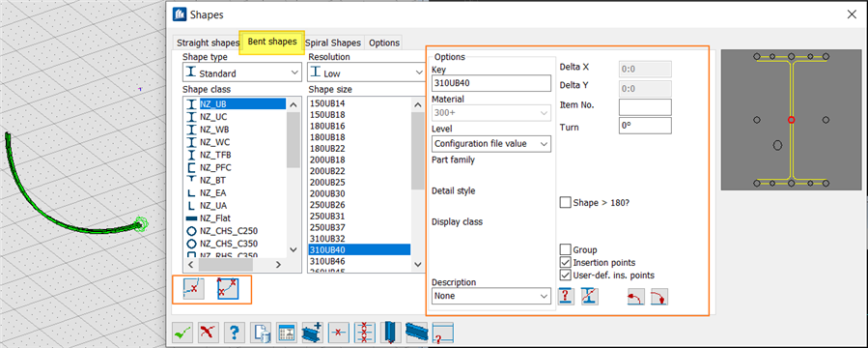The height and width of the screenshot is (348, 868).
Task: Go to the Options tab
Action: pyautogui.click(x=384, y=43)
